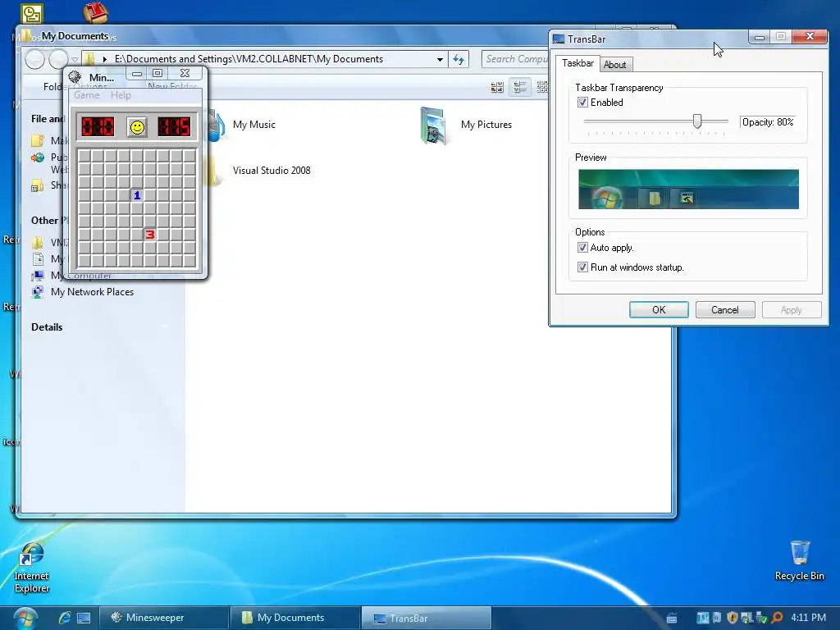Open the recent pages dropdown arrow near Forward
This screenshot has width=840, height=630.
[75, 59]
